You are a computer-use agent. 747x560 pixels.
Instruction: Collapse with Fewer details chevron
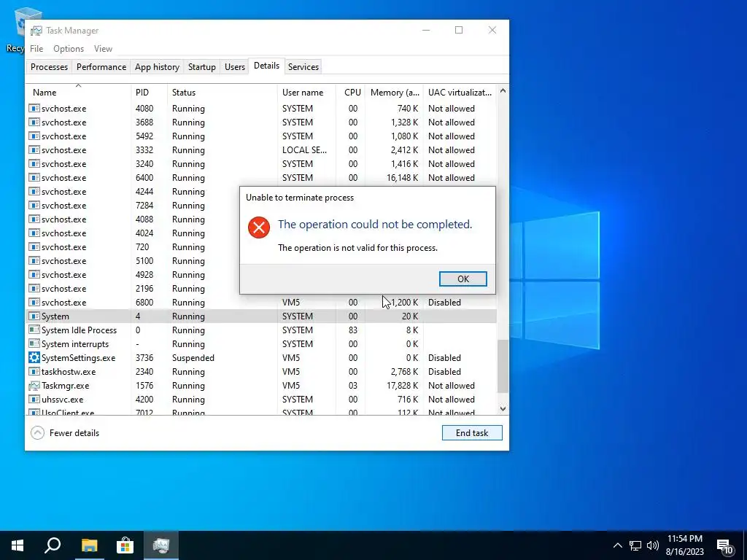[38, 433]
